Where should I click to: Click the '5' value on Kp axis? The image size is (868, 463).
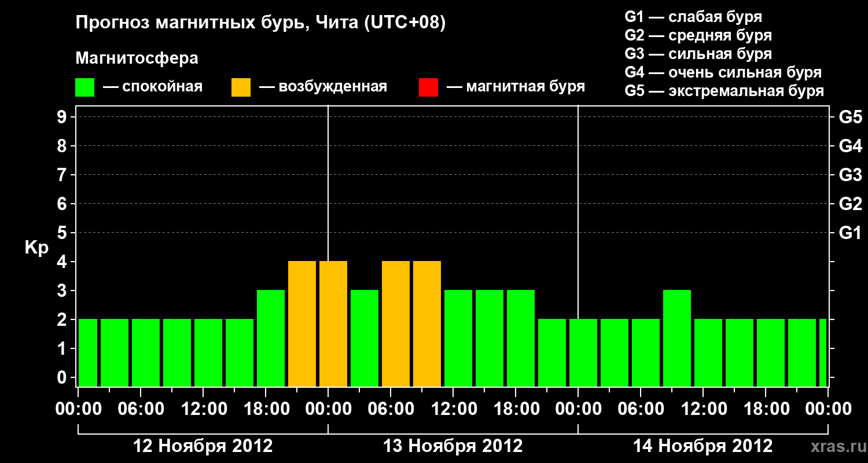pos(63,233)
